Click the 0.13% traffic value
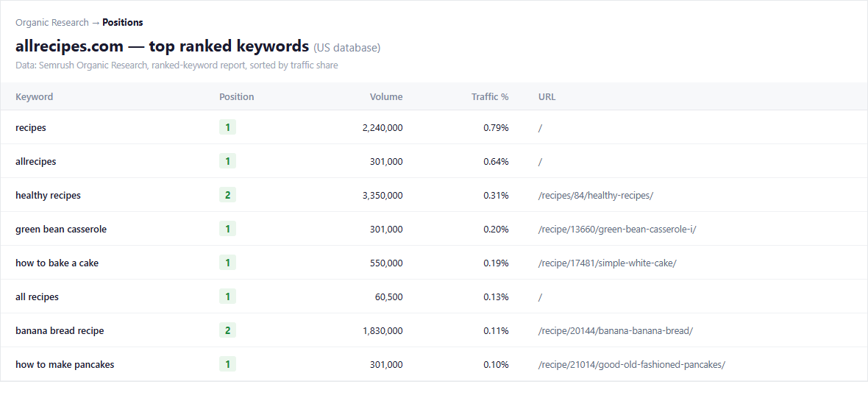This screenshot has width=868, height=412. click(496, 296)
